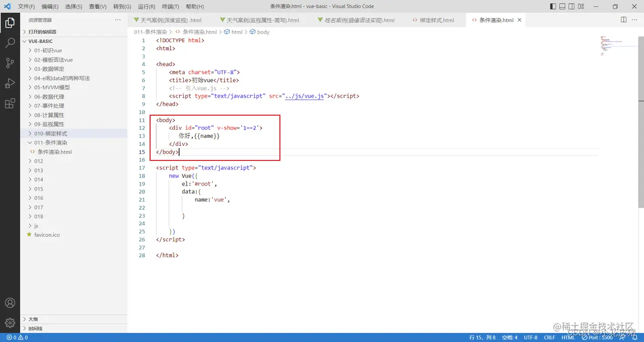
Task: Click the body breadcrumb segment
Action: [259, 32]
